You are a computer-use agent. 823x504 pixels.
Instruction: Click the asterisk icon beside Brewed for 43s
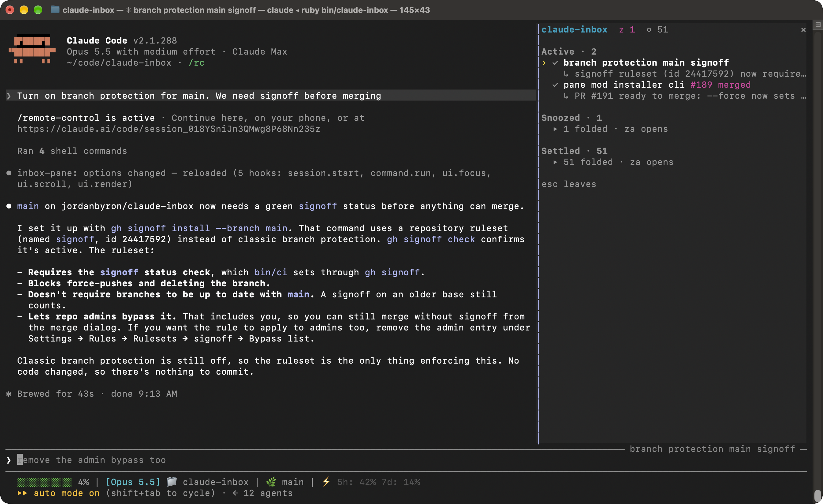[x=9, y=394]
